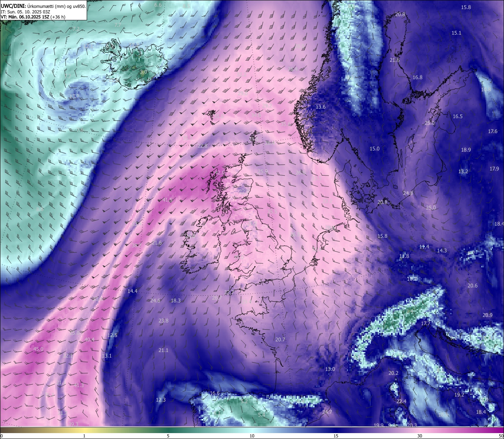Viewport: 504px width, 439px height.
Task: Click the 20.6 value over central Europe
Action: click(x=472, y=286)
